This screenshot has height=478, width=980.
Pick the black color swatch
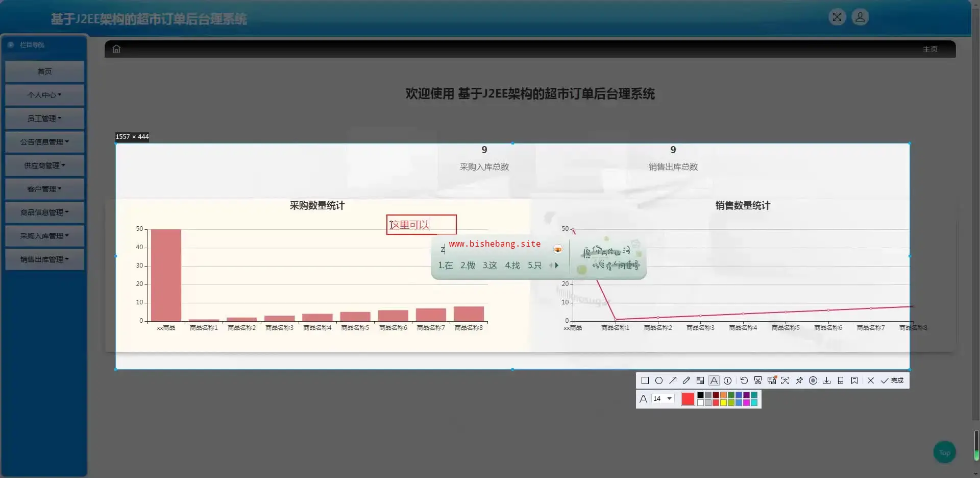coord(700,395)
